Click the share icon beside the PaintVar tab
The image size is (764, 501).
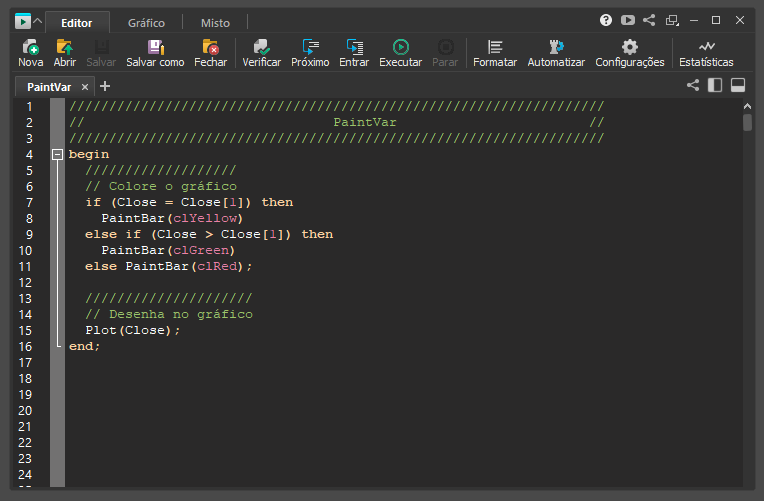[x=693, y=85]
